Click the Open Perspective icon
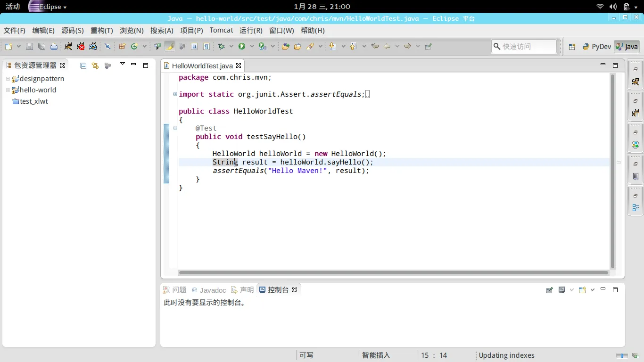644x362 pixels. pos(572,47)
